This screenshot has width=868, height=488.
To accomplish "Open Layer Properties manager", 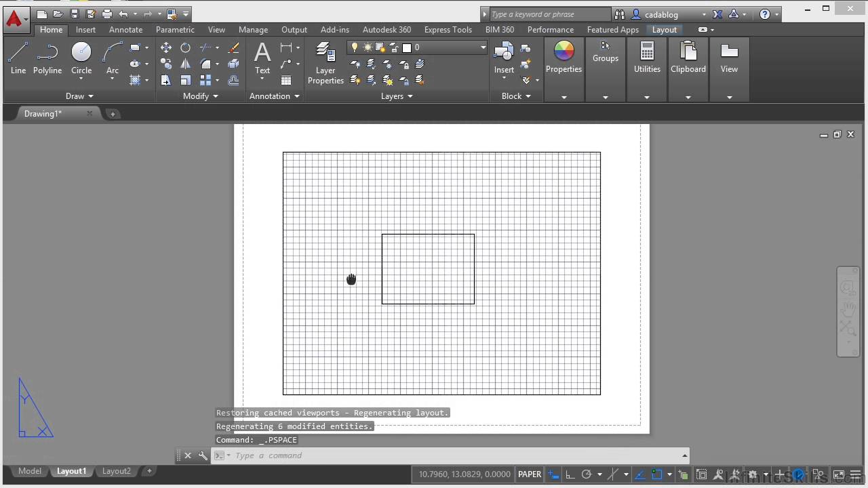I will 325,63.
